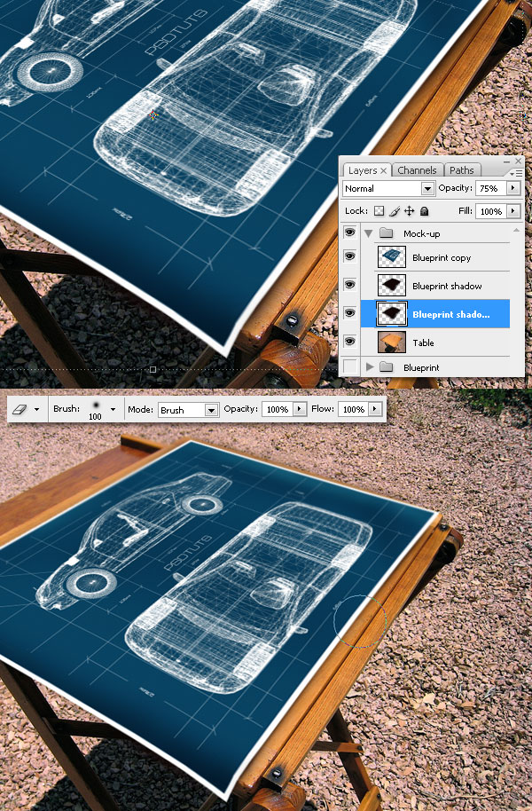Click lock image pixels brush icon
532x811 pixels.
[394, 211]
